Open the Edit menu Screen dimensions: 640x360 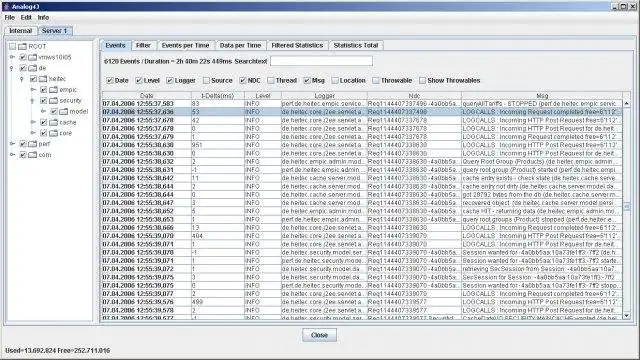tap(26, 18)
